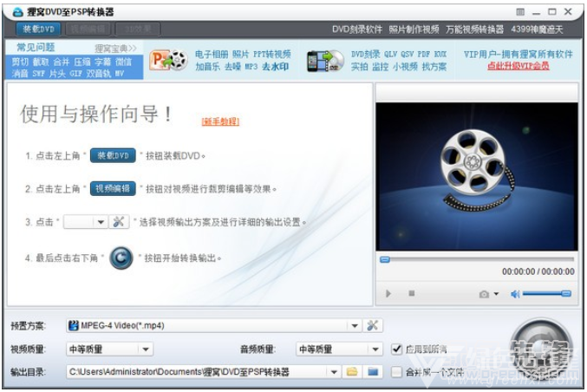Open the 视频质量 quality dropdown
Viewport: 587px width, 392px height.
[x=110, y=350]
